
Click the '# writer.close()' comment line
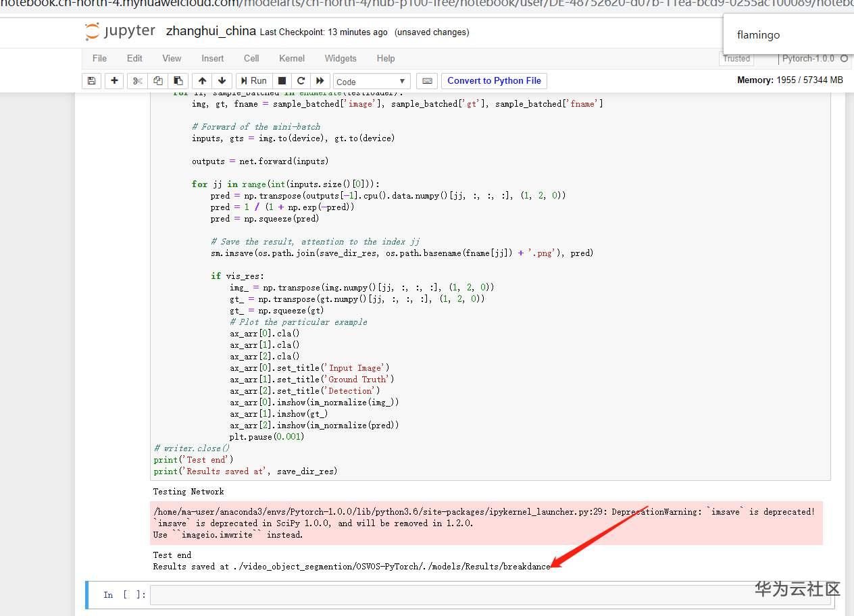[192, 448]
